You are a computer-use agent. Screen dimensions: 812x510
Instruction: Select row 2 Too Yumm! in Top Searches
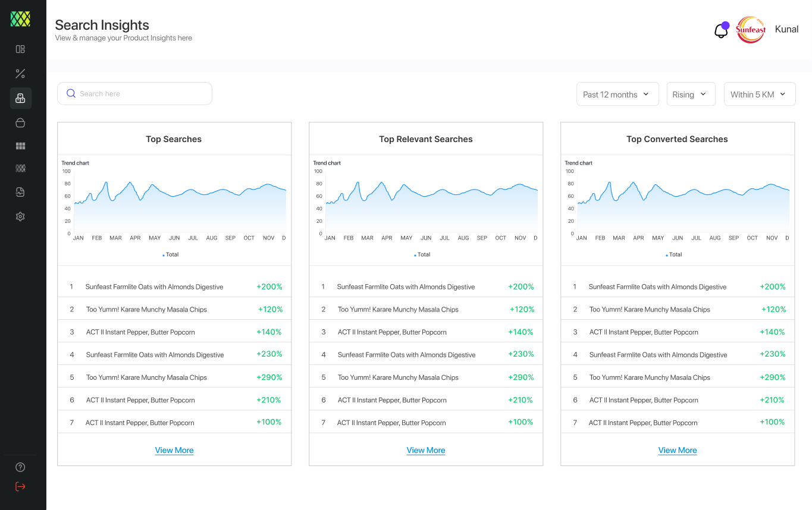click(174, 309)
